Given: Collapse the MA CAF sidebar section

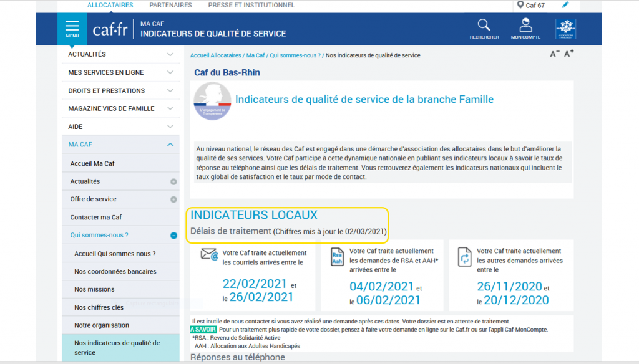Looking at the screenshot, I should click(170, 145).
